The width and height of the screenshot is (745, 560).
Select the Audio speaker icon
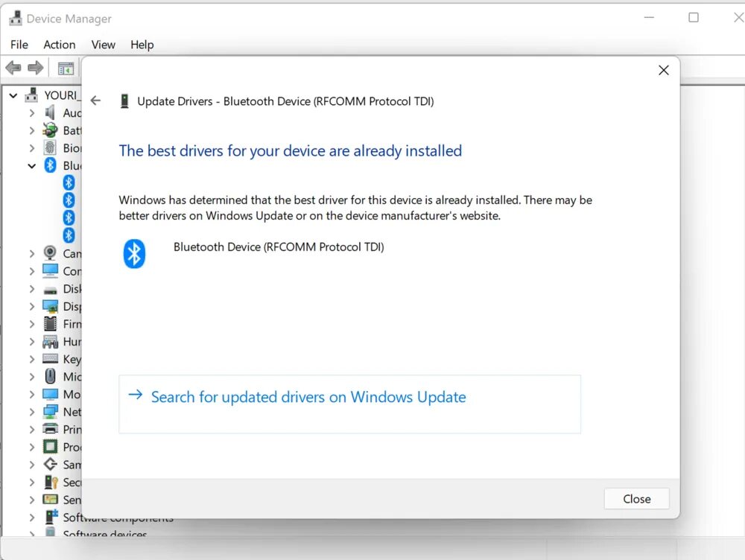(x=50, y=112)
